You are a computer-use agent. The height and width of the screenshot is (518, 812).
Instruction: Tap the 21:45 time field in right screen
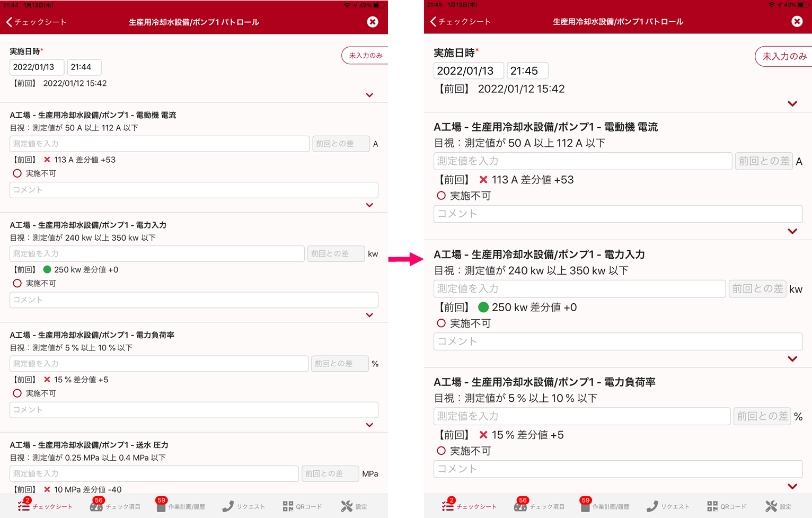point(527,71)
